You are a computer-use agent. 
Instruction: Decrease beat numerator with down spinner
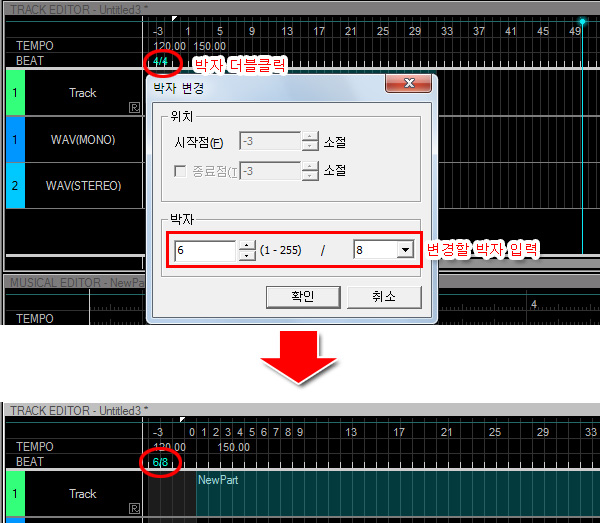pyautogui.click(x=247, y=256)
